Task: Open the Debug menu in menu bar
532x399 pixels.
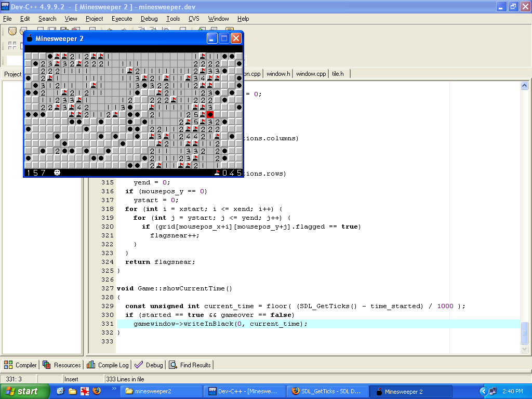Action: (x=149, y=19)
